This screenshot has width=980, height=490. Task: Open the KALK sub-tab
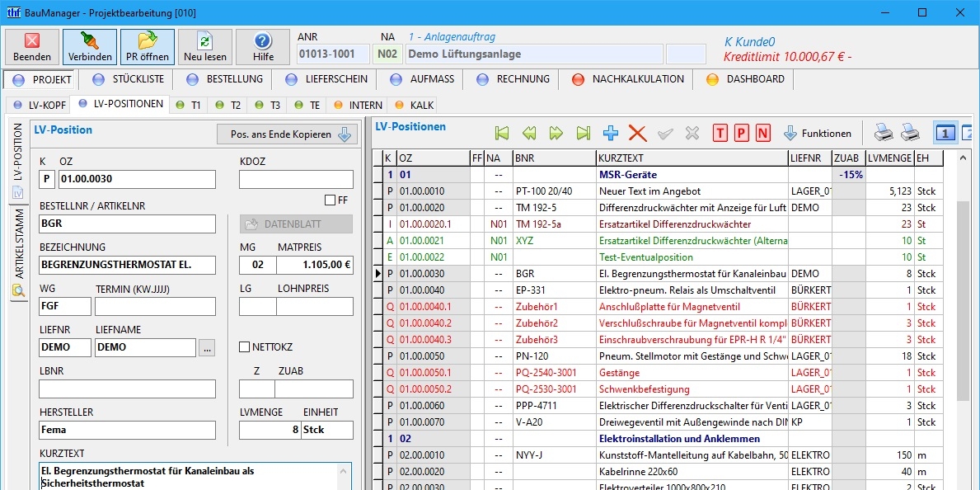pyautogui.click(x=414, y=106)
